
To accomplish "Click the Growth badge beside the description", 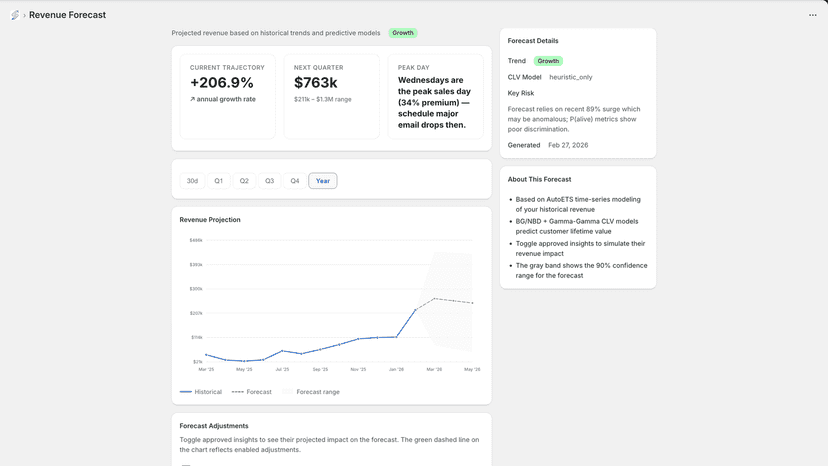I will (x=403, y=33).
